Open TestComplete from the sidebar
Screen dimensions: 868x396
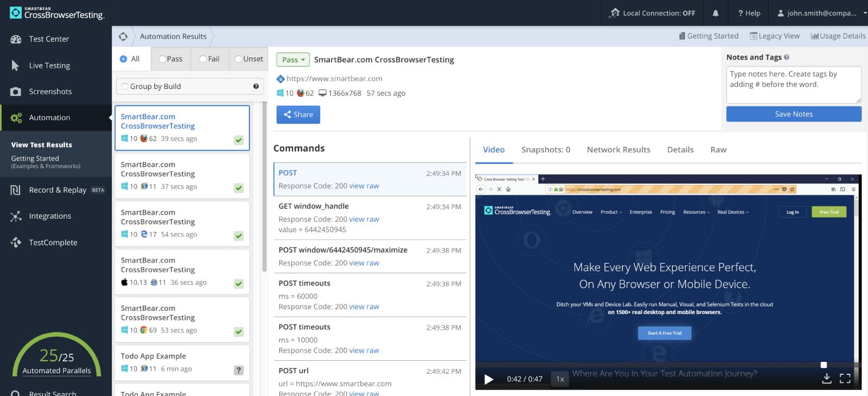53,242
